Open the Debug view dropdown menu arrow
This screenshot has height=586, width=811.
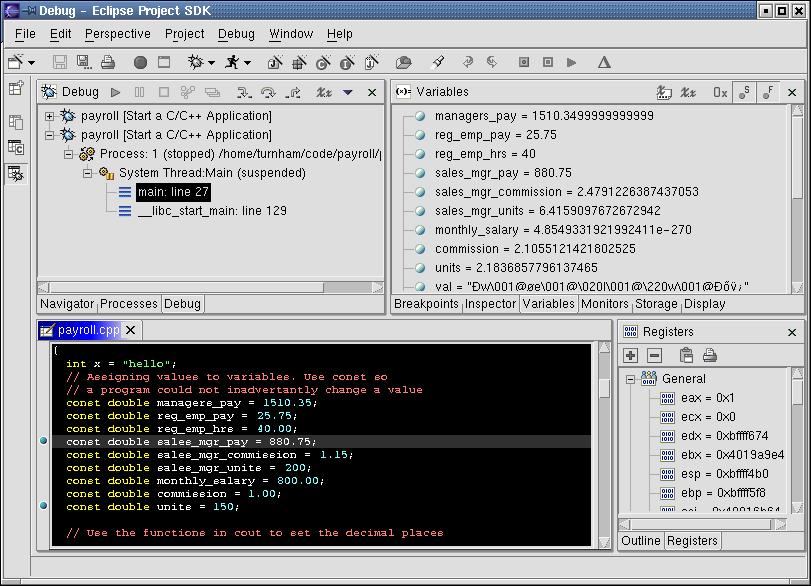[348, 92]
